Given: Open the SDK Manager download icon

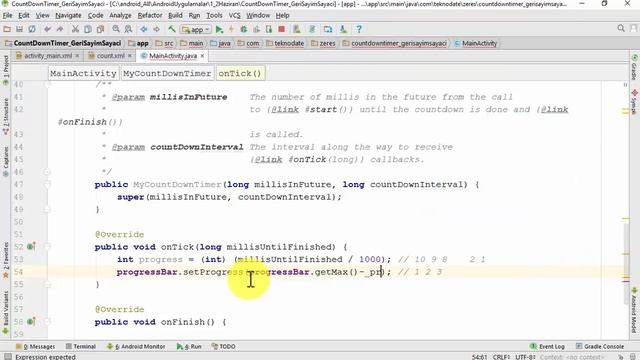Looking at the screenshot, I should tap(343, 29).
